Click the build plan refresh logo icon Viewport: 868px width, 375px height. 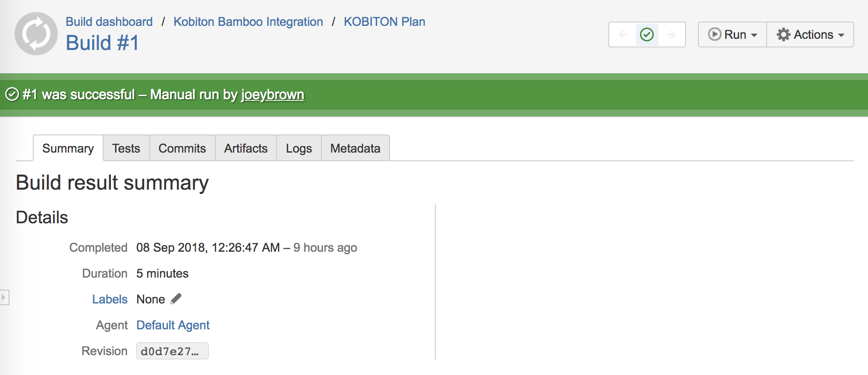click(36, 34)
